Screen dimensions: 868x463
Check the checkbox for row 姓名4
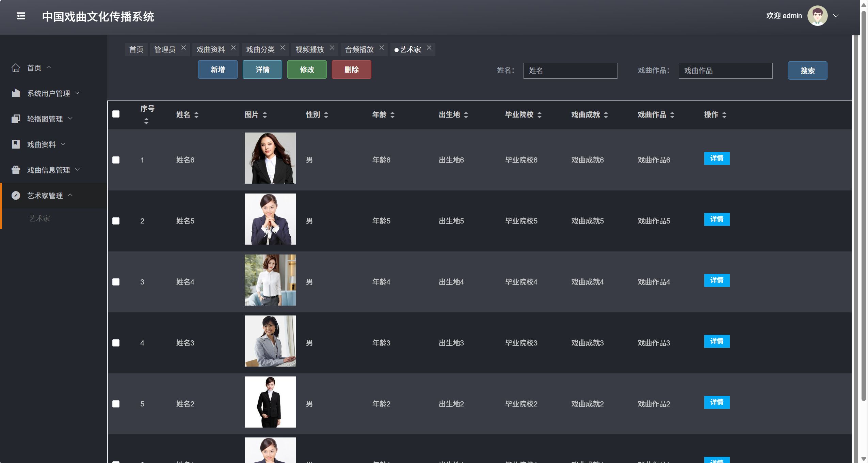pyautogui.click(x=116, y=282)
